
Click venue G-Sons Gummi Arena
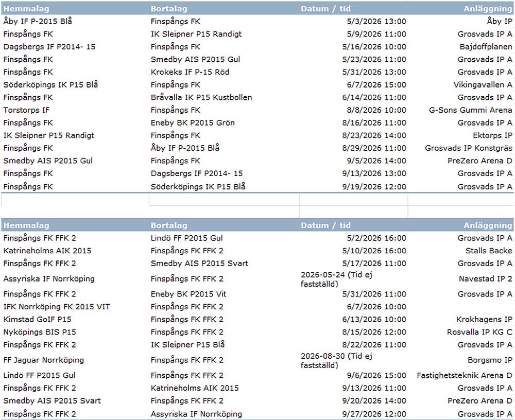470,110
